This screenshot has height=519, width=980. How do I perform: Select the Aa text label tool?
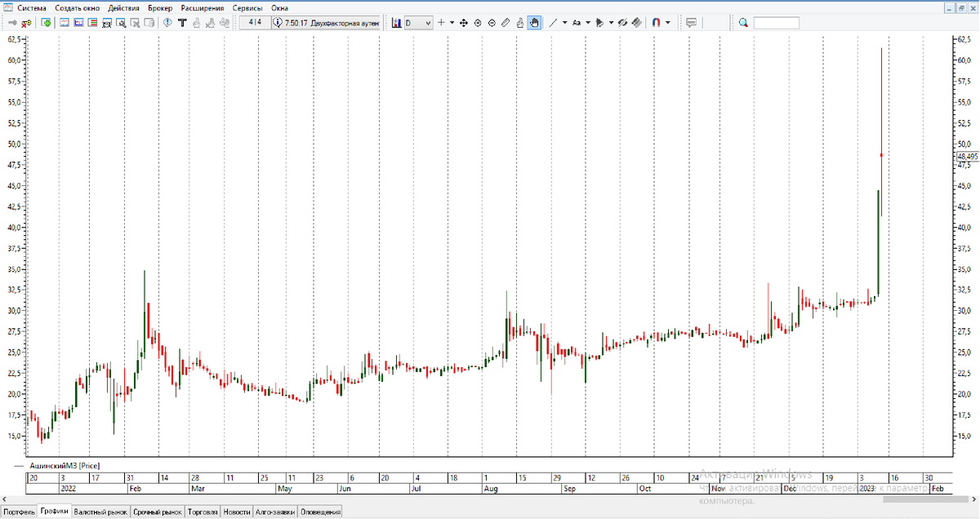point(577,23)
